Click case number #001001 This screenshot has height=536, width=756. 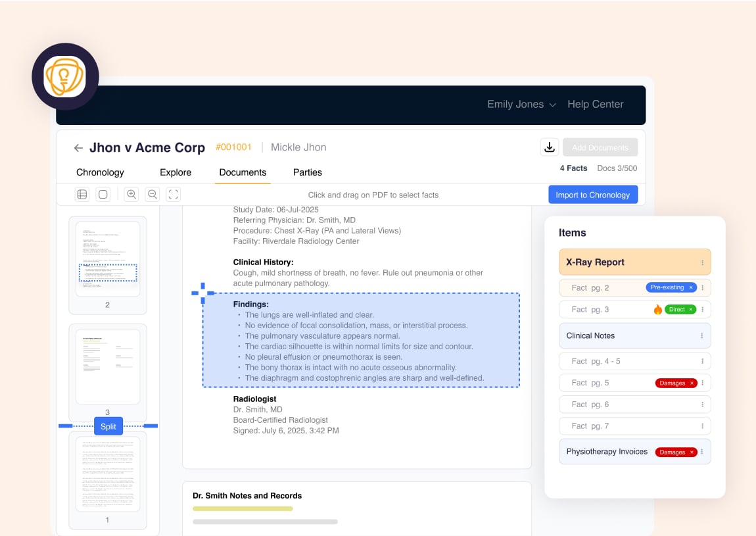pyautogui.click(x=233, y=147)
